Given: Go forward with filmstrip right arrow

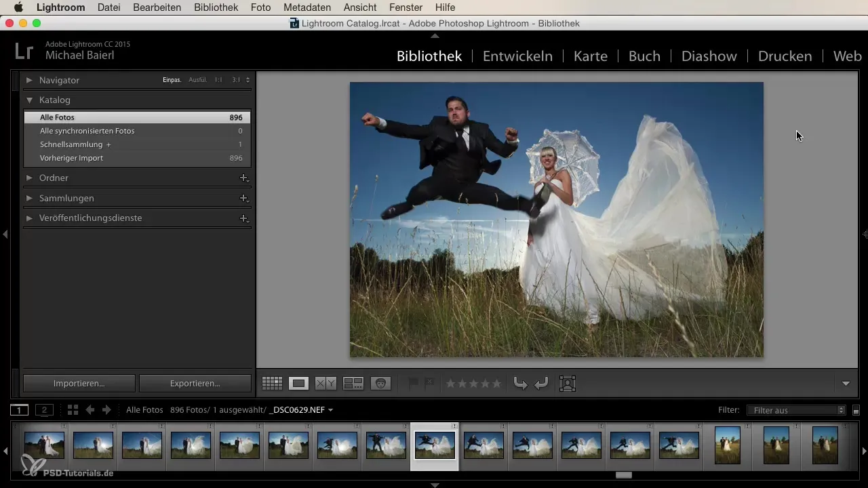Looking at the screenshot, I should (106, 410).
